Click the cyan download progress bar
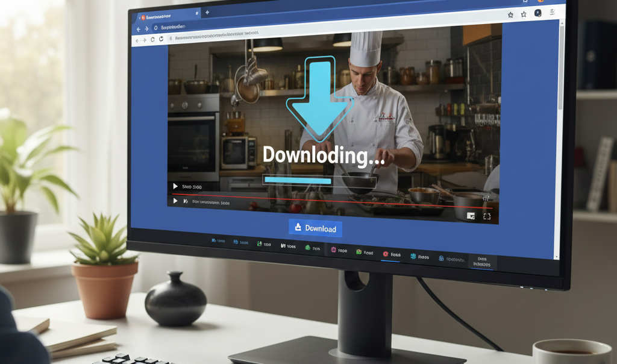Screen dimensions: 617x364 click(x=298, y=180)
